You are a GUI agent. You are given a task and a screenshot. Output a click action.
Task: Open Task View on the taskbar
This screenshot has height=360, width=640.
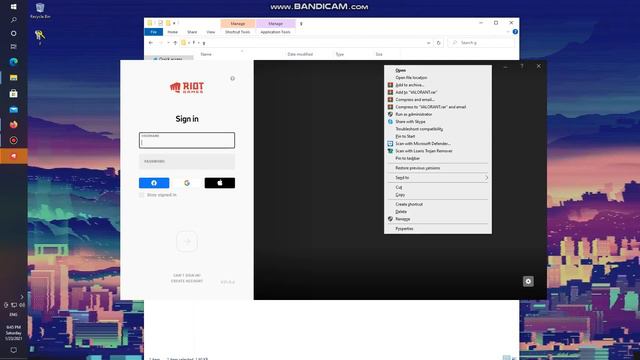(x=13, y=47)
